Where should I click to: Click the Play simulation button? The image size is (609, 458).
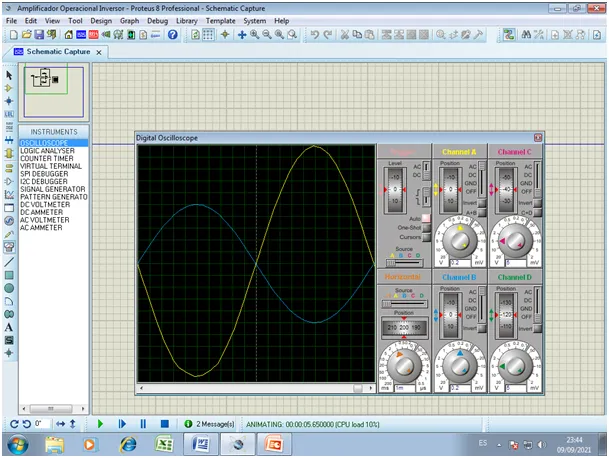100,424
